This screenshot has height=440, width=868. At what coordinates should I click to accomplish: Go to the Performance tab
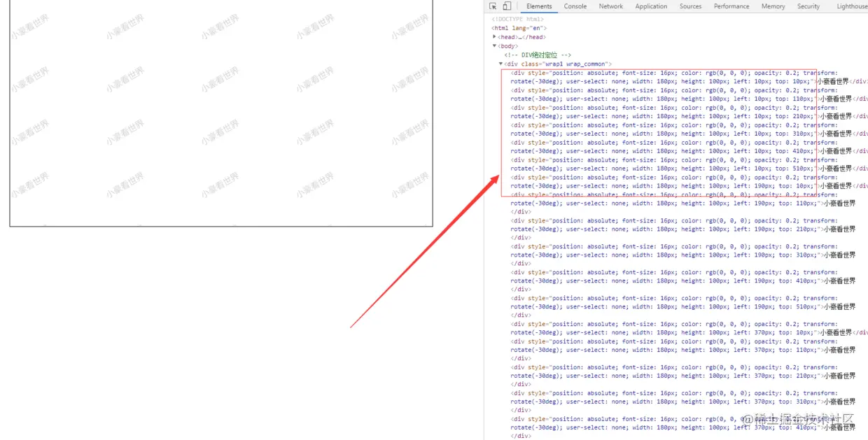point(731,6)
